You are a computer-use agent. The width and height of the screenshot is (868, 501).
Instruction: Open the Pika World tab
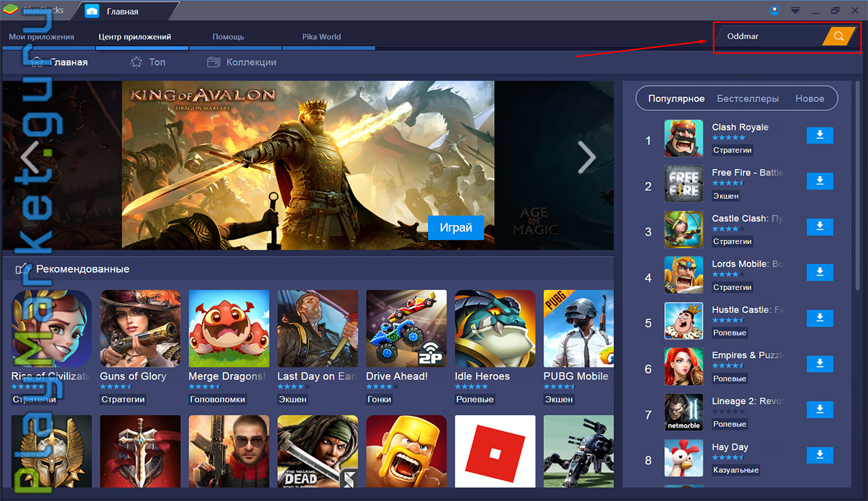tap(321, 37)
